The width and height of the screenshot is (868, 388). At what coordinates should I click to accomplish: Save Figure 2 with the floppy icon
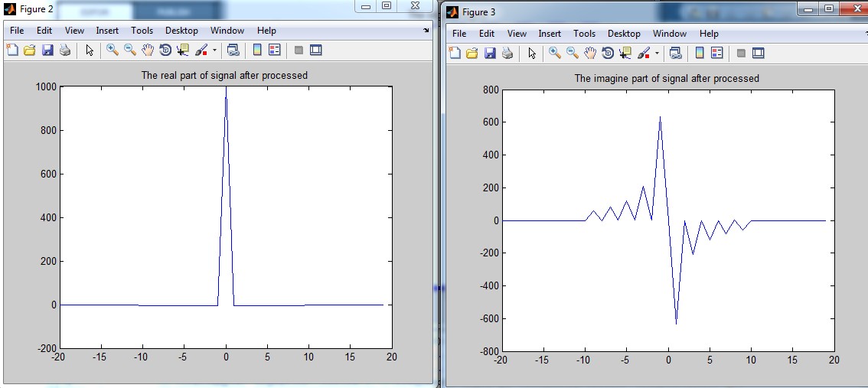coord(47,51)
